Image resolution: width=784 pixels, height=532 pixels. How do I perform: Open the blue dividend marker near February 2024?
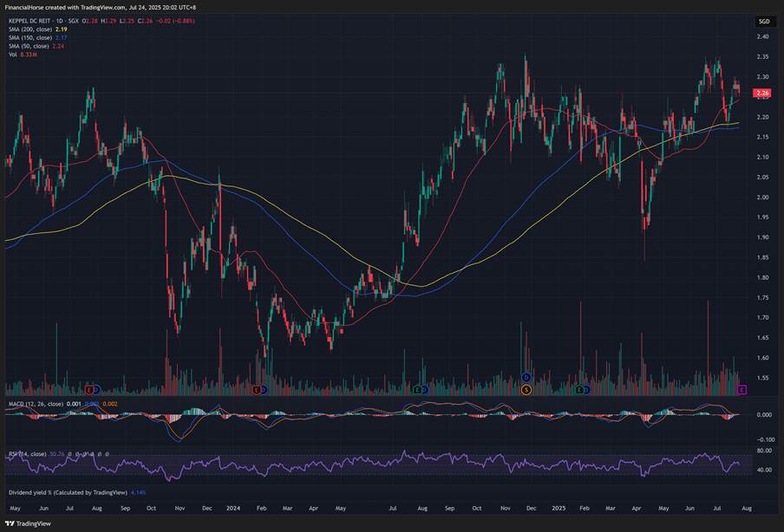pos(264,390)
